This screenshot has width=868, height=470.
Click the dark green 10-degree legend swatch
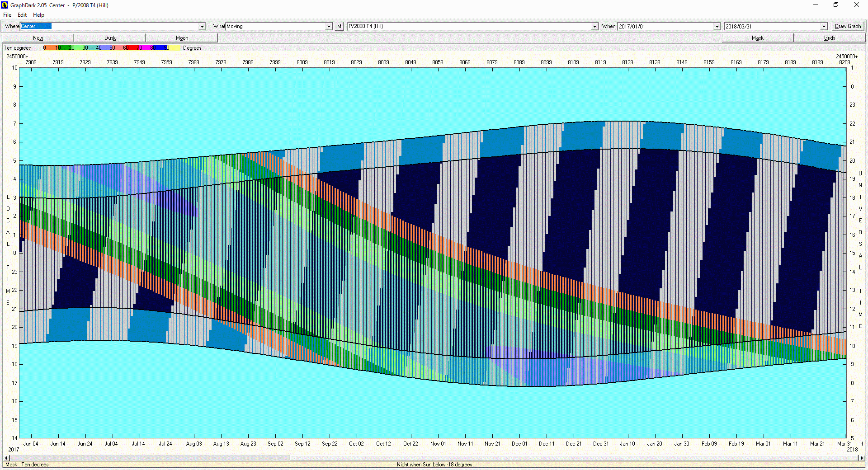(65, 48)
